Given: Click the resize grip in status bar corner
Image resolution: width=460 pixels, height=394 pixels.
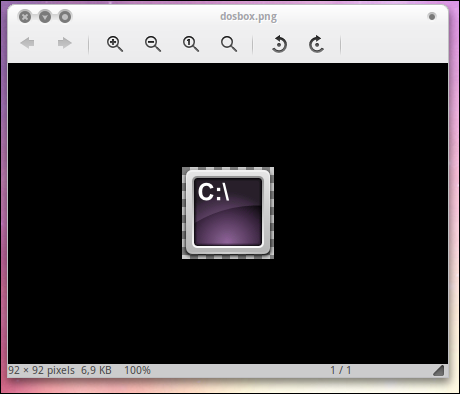Looking at the screenshot, I should (x=439, y=370).
